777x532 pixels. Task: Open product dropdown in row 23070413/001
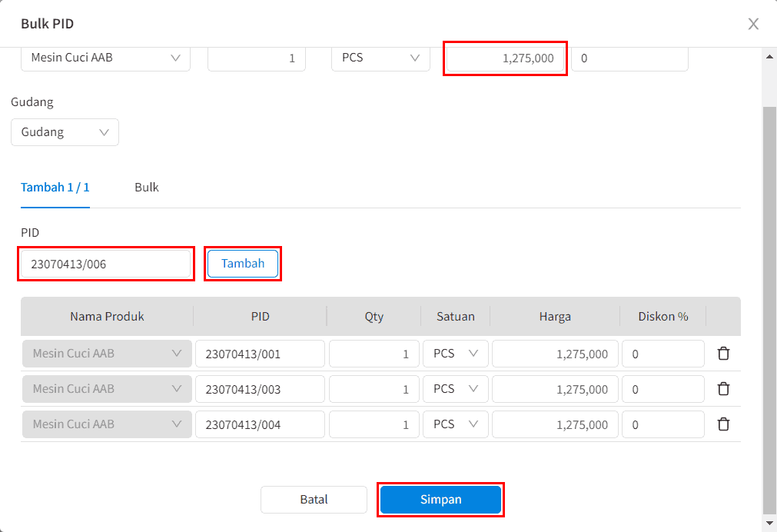[x=107, y=354]
